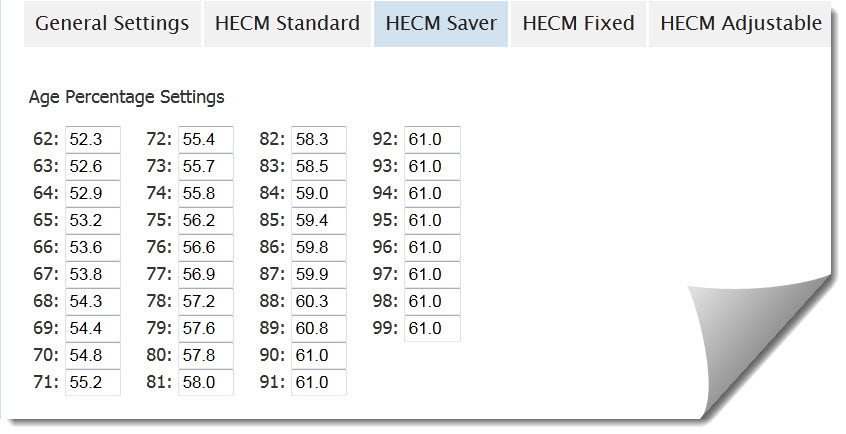Viewport: 846px width, 434px height.
Task: Focus the age 92 percentage box
Action: 432,140
